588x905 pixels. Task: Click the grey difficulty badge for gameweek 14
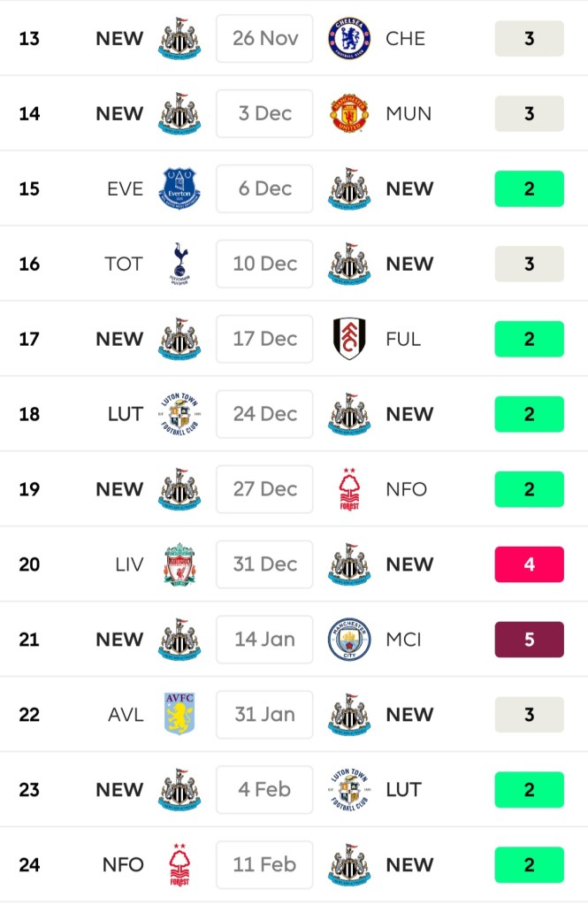click(529, 114)
